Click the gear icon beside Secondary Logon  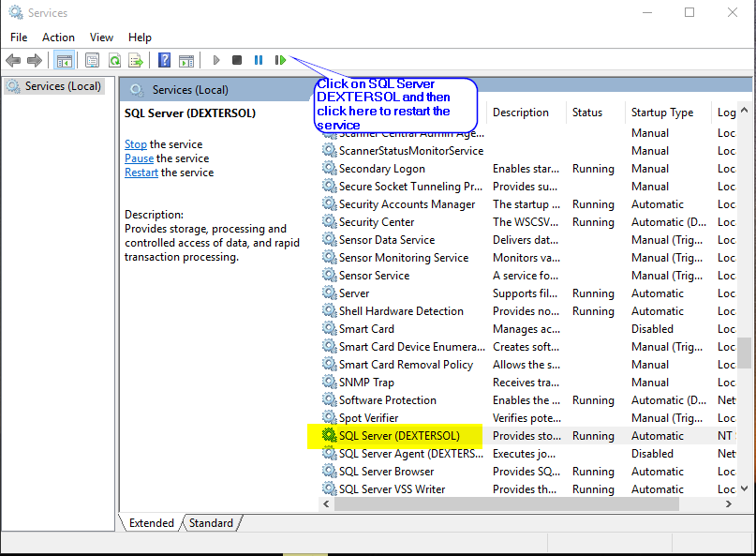[330, 168]
